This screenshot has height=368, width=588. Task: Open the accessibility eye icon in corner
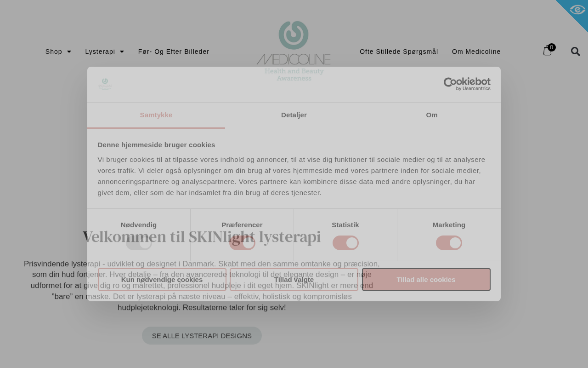(x=577, y=9)
